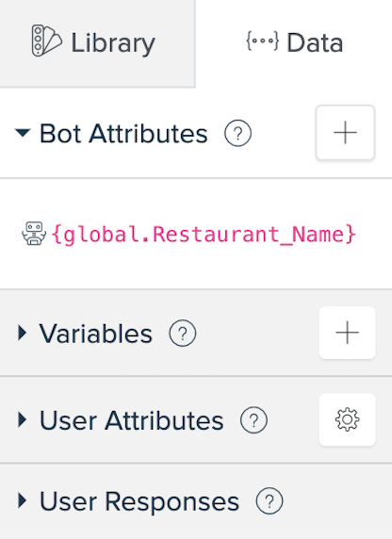This screenshot has height=539, width=392.
Task: Expand the Variables section arrow
Action: click(x=23, y=333)
